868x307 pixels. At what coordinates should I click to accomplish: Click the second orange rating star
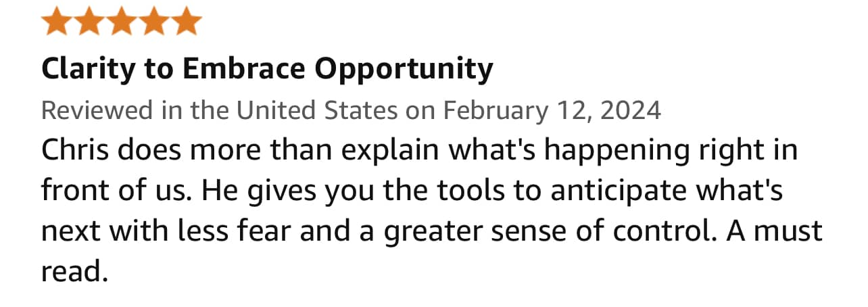coord(90,21)
